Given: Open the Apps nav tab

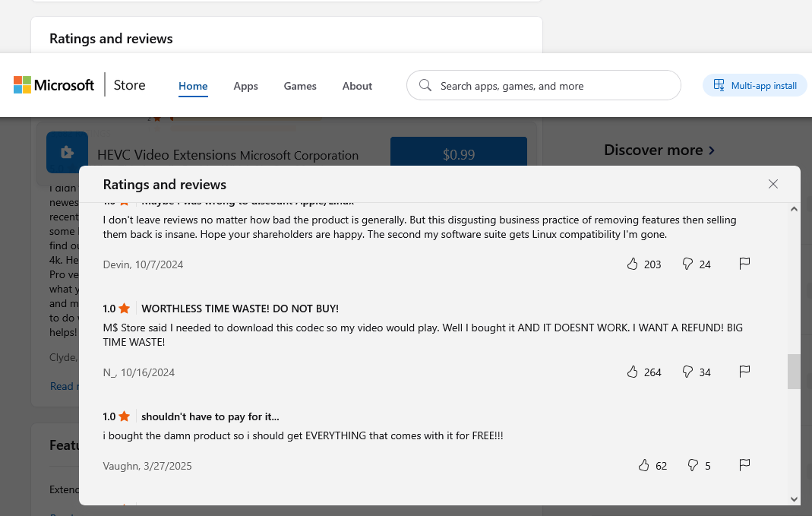Looking at the screenshot, I should click(245, 86).
